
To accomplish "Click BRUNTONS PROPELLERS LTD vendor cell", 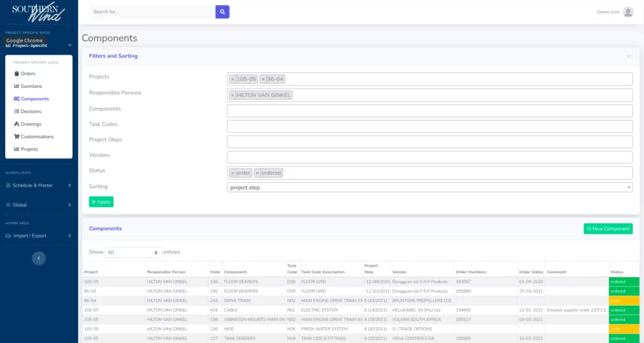I will coord(422,301).
